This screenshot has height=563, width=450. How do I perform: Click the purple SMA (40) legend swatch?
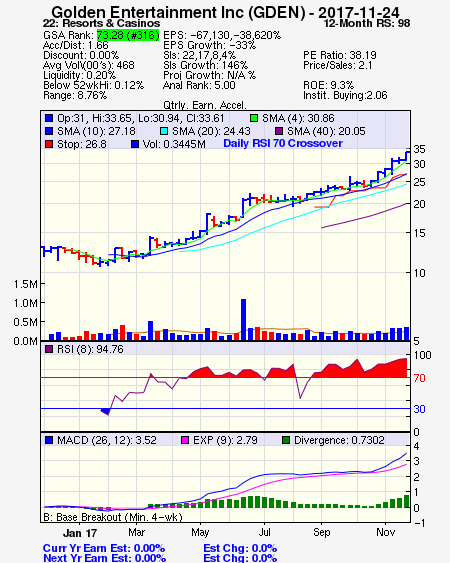coord(279,131)
